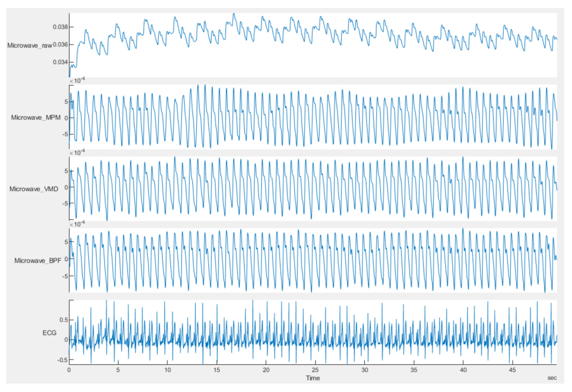Click the sec unit label
This screenshot has width=572, height=392.
(552, 378)
